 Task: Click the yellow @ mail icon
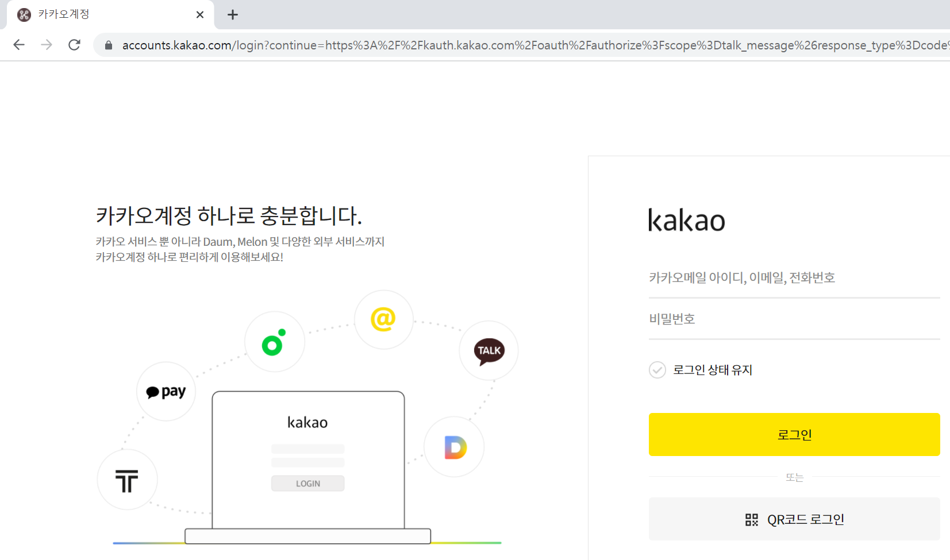pyautogui.click(x=383, y=319)
